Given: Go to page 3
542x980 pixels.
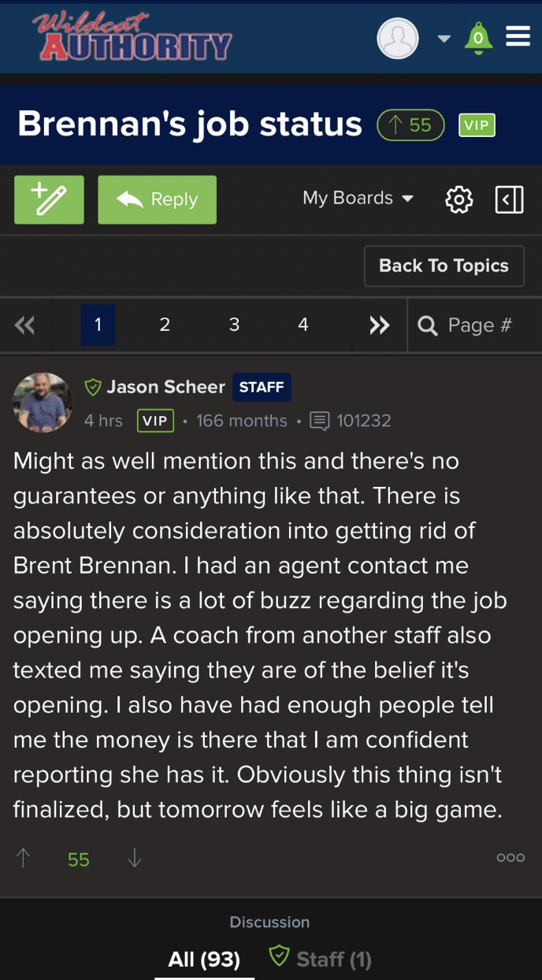Looking at the screenshot, I should click(234, 325).
